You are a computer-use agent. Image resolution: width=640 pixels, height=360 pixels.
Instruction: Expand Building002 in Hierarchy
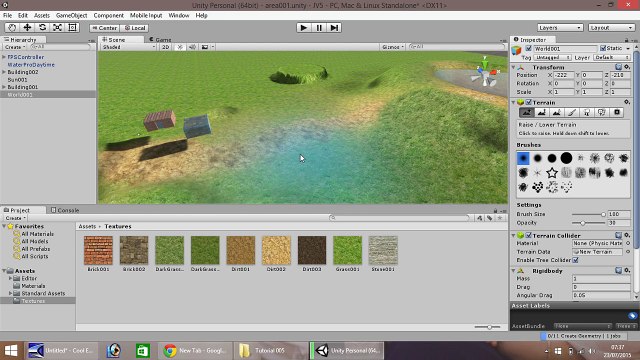point(4,72)
